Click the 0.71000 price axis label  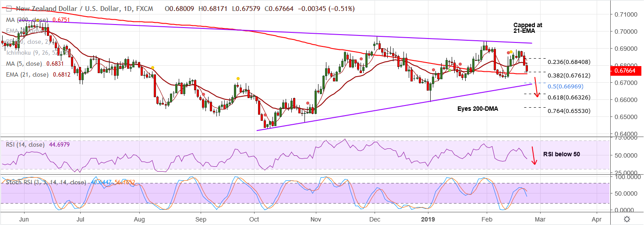(x=626, y=14)
